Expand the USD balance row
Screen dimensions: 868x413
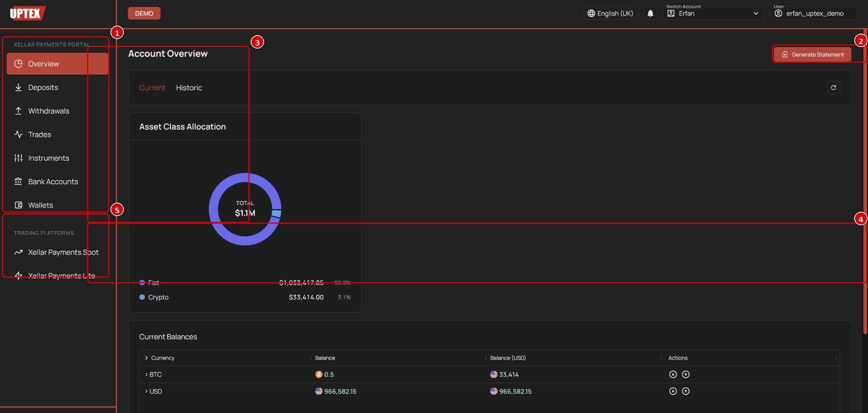click(146, 391)
